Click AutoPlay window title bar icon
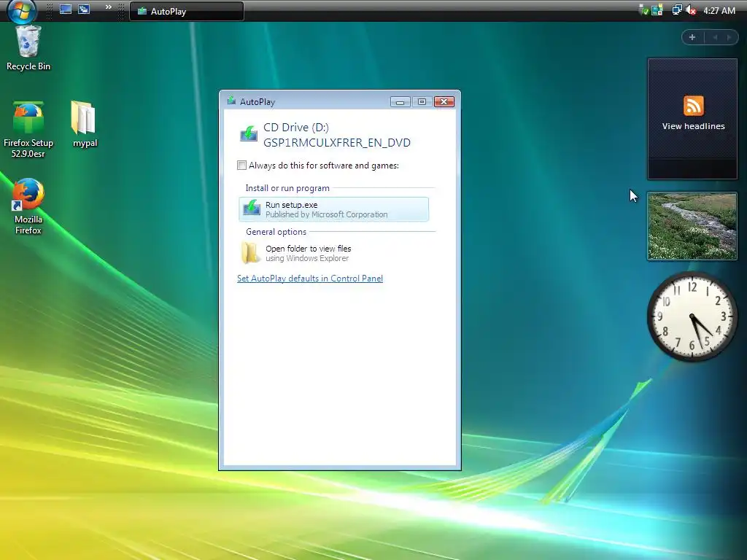The height and width of the screenshot is (560, 747). (231, 101)
